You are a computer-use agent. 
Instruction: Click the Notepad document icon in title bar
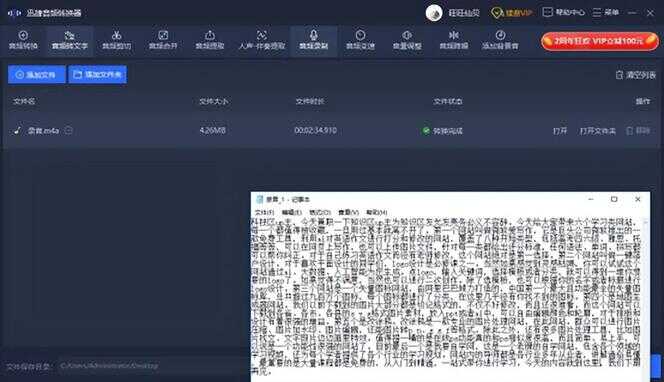tap(260, 199)
